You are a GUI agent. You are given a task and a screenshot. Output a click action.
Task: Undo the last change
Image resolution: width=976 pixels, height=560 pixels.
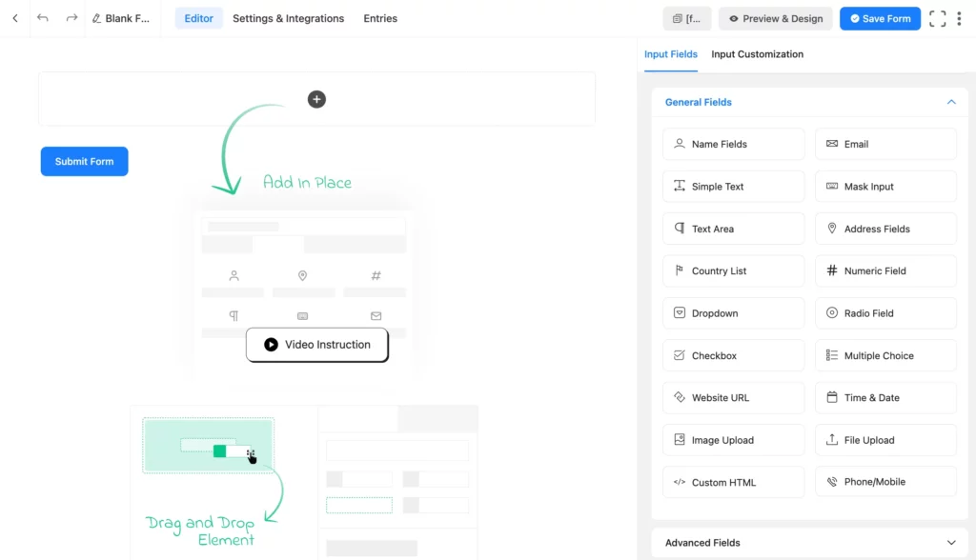coord(42,18)
